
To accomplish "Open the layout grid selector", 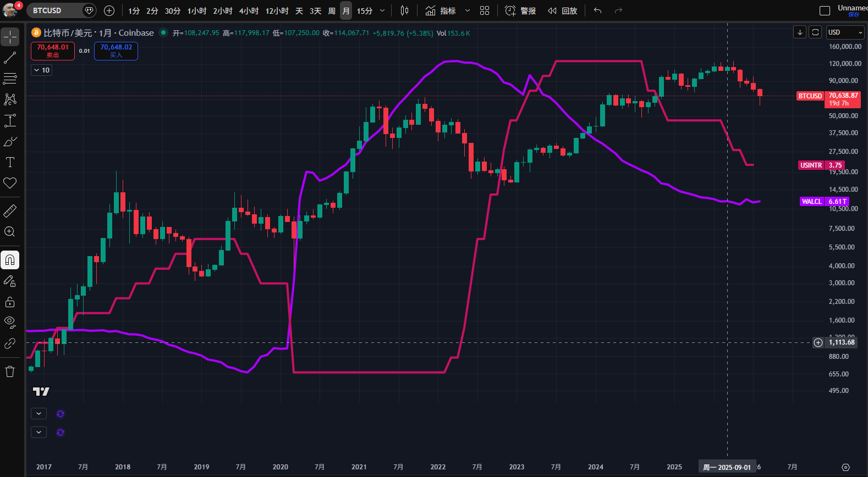I will [485, 10].
